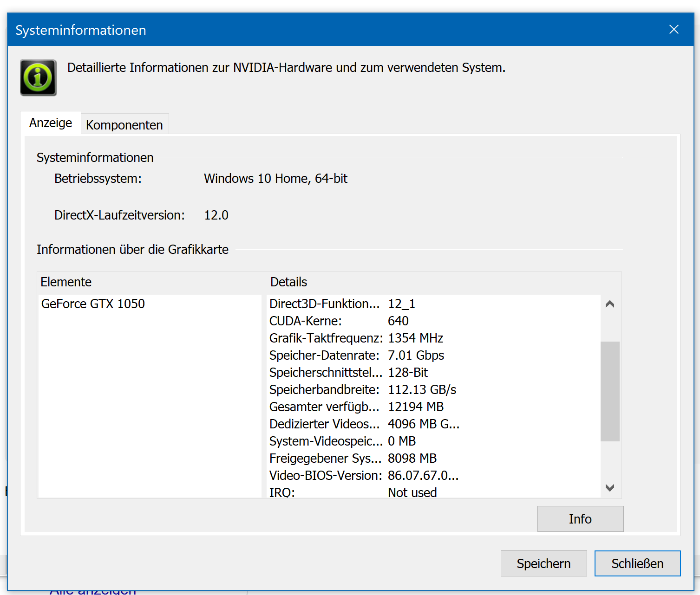
Task: Click the 112.13 GB/s bandwidth value
Action: pos(422,389)
